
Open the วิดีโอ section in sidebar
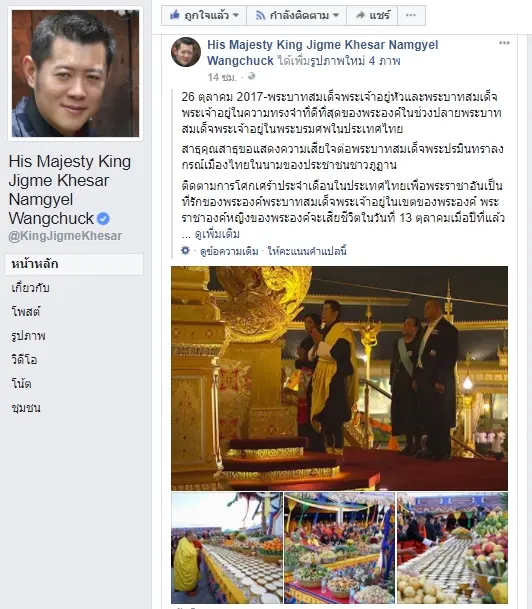24,359
